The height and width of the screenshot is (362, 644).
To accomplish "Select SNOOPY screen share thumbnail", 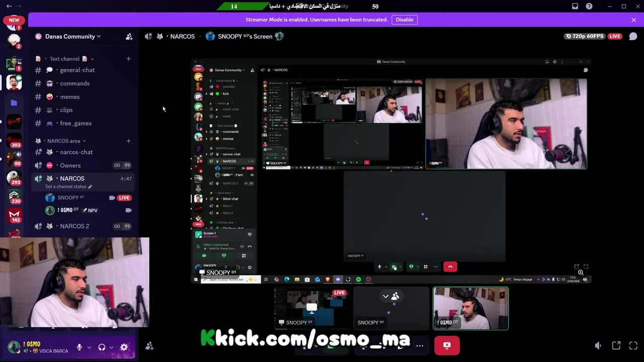I will pos(312,308).
